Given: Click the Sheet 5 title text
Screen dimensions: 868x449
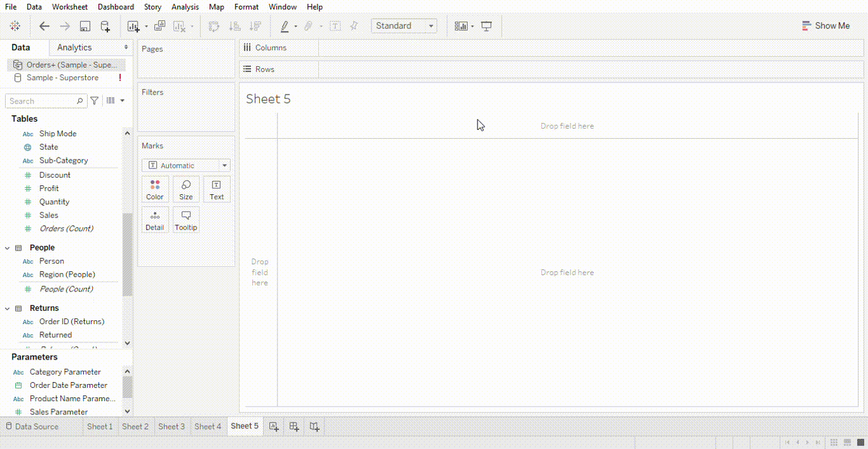Looking at the screenshot, I should coord(268,99).
